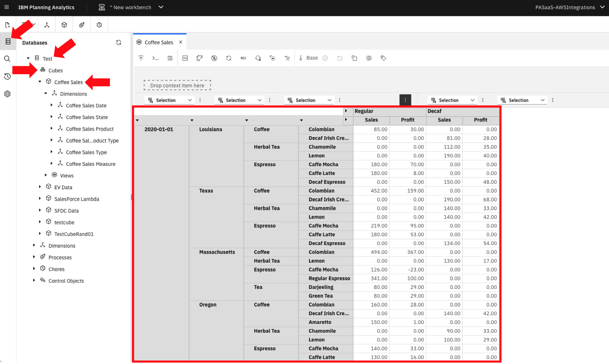
Task: Save the Coffee Sales view
Action: click(x=170, y=58)
